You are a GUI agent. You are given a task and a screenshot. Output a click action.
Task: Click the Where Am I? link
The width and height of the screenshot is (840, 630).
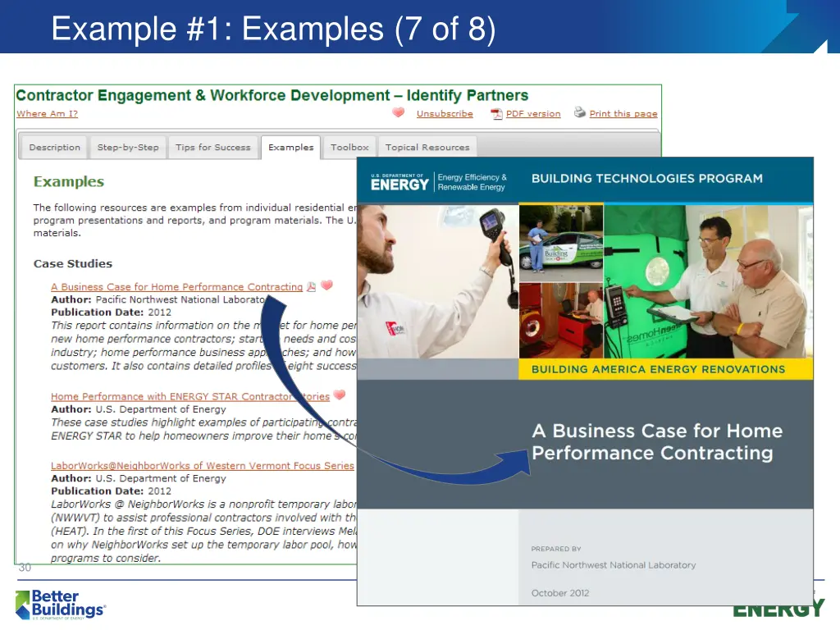point(47,113)
